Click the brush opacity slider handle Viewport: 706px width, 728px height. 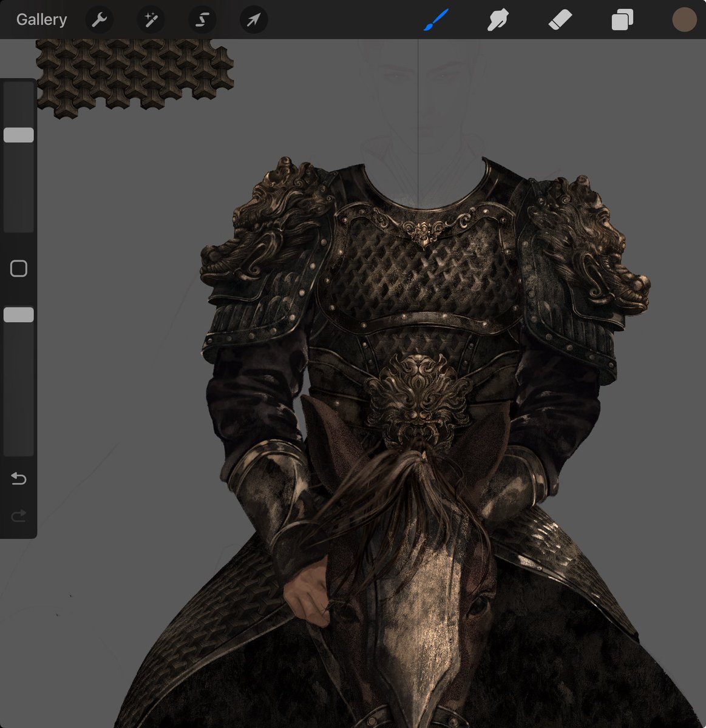[x=19, y=314]
